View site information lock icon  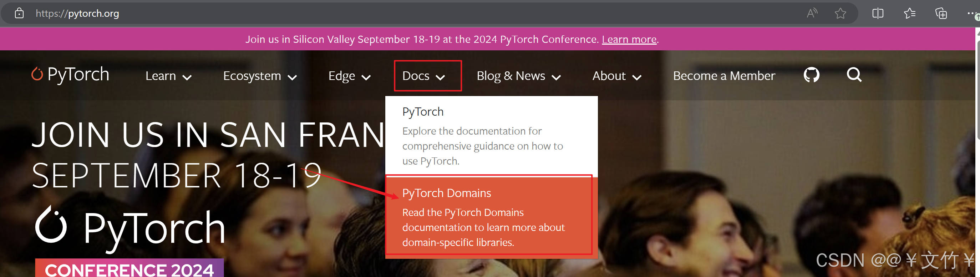(x=19, y=13)
